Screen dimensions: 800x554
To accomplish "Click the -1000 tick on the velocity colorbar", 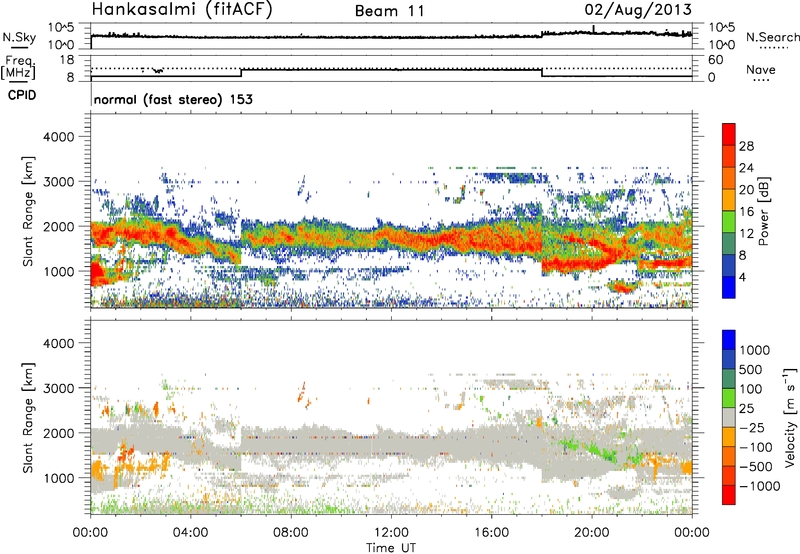I will (x=759, y=486).
